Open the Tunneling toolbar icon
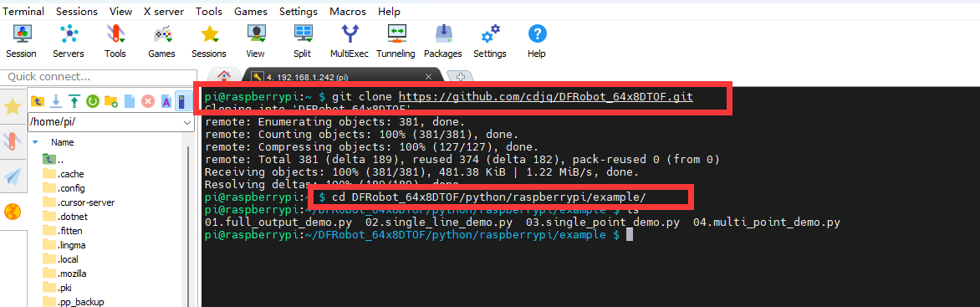This screenshot has height=307, width=980. coord(396,41)
